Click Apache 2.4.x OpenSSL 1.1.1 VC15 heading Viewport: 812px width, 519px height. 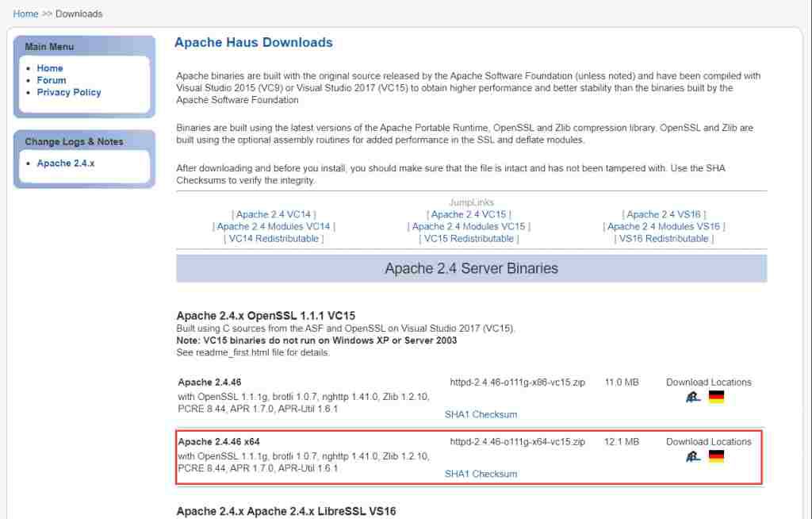[266, 316]
